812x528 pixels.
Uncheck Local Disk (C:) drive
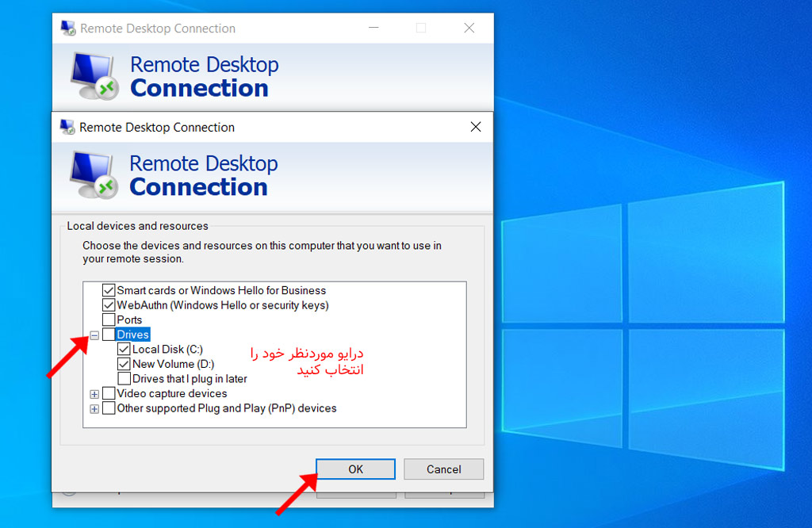click(x=124, y=350)
